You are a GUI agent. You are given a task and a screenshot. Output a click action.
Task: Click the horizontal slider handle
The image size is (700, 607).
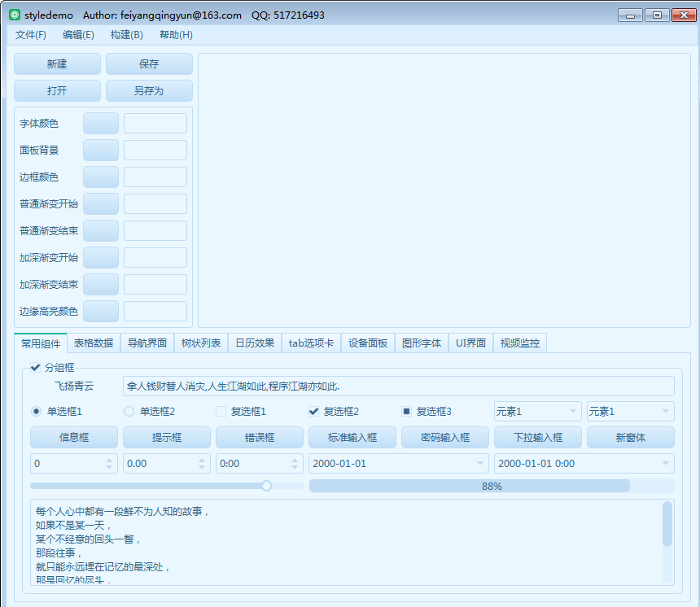pos(266,485)
